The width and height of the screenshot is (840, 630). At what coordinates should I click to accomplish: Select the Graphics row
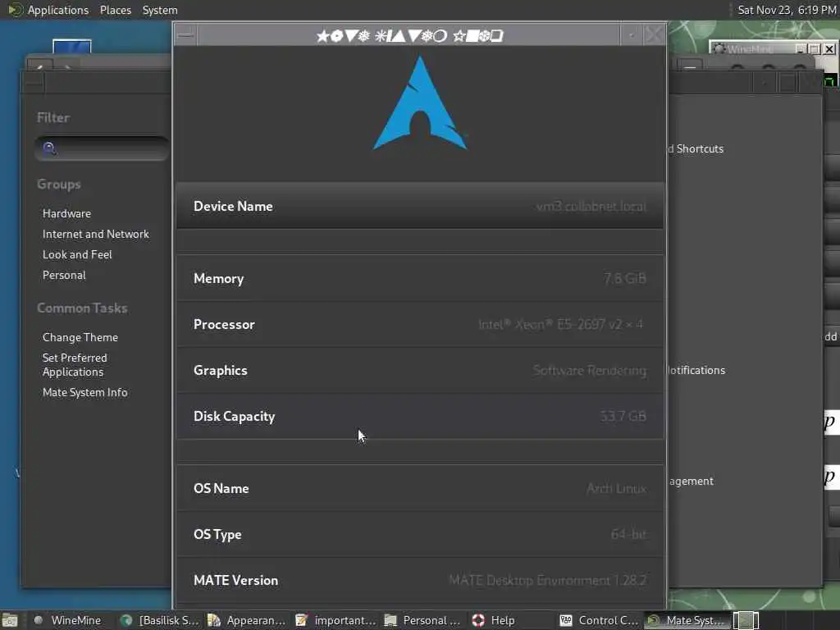[x=420, y=371]
